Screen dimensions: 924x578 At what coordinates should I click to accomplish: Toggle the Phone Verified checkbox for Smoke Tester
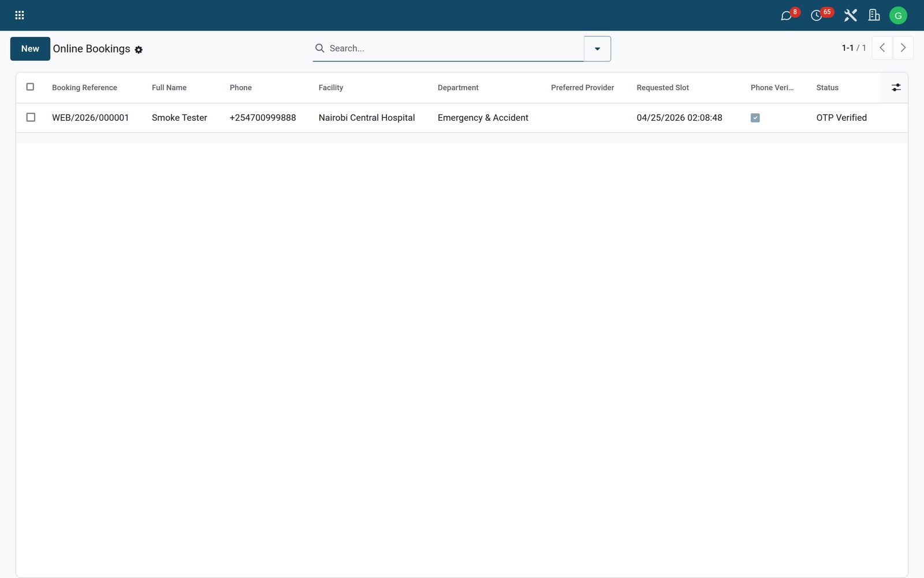(755, 118)
